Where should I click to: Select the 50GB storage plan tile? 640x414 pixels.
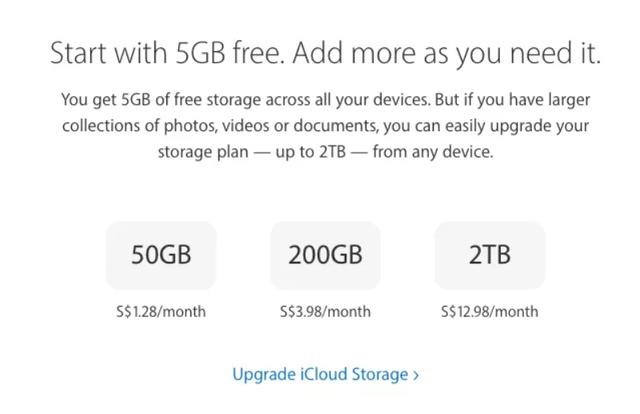[161, 255]
